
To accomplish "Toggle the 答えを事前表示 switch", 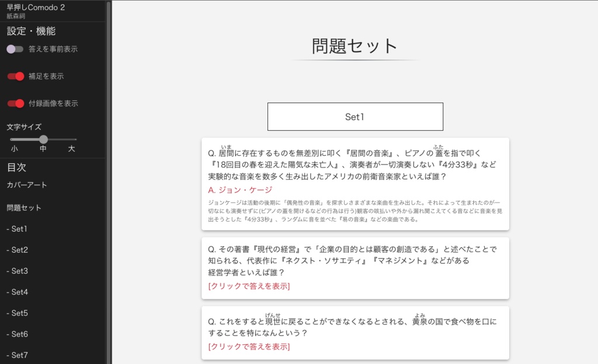I will [x=15, y=49].
